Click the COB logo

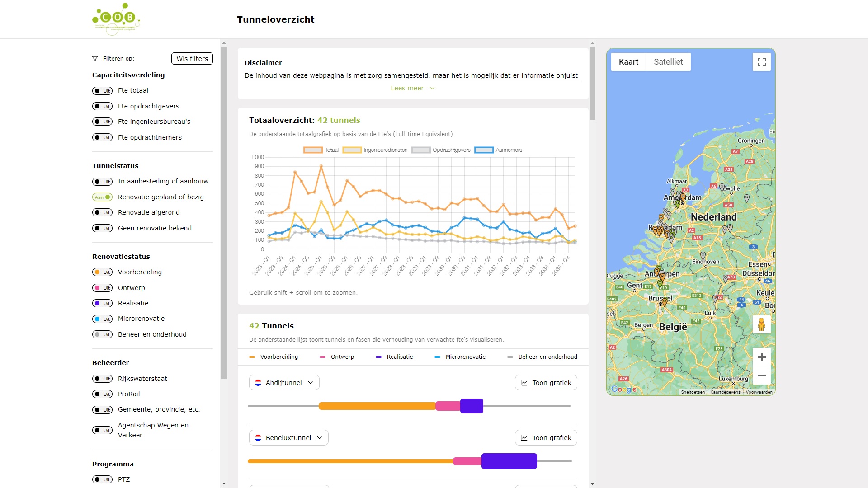[116, 18]
